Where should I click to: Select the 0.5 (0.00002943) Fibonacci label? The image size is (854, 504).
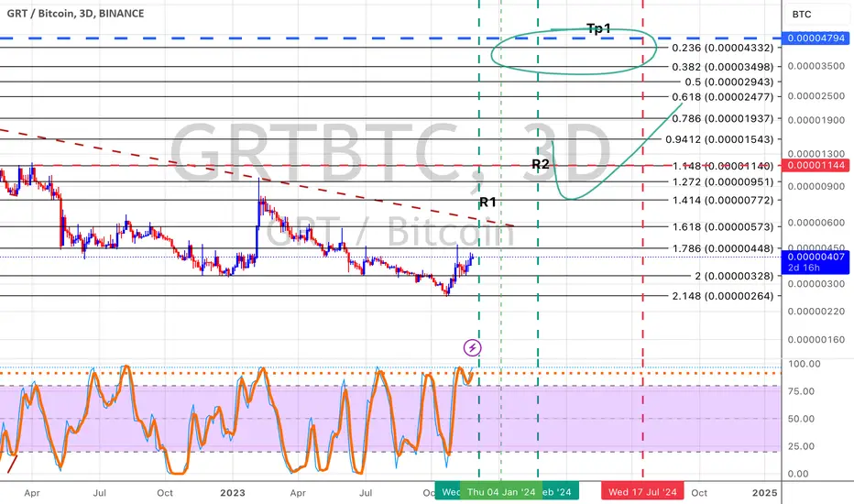pos(729,82)
